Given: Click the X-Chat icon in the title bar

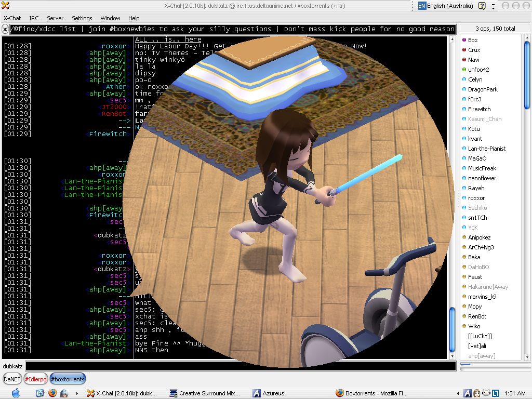Looking at the screenshot, I should point(6,6).
